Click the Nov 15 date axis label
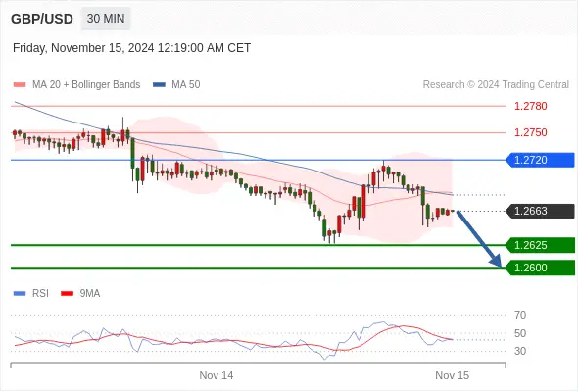Viewport: 578px width, 392px height. point(453,375)
